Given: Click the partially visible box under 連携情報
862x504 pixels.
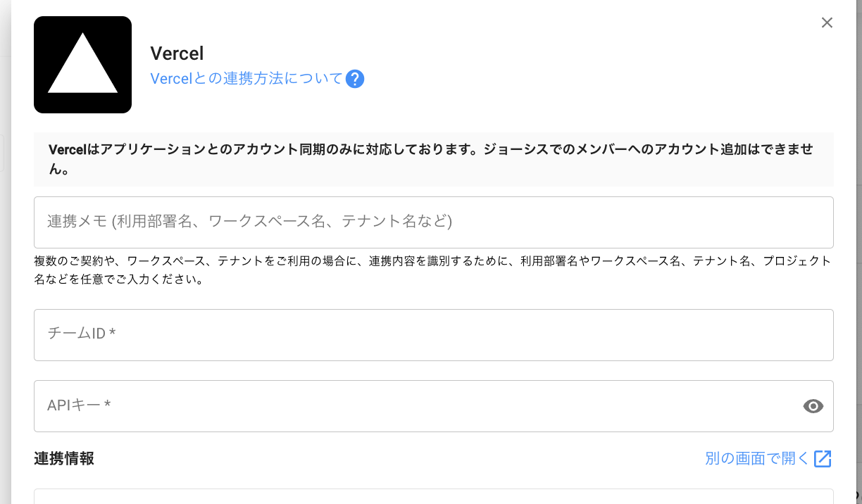Looking at the screenshot, I should pyautogui.click(x=433, y=497).
